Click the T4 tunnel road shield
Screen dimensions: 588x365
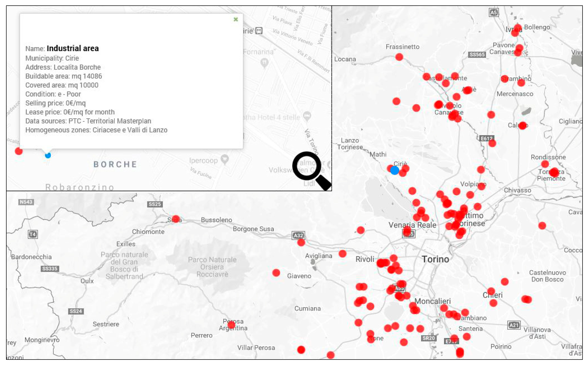pos(33,234)
